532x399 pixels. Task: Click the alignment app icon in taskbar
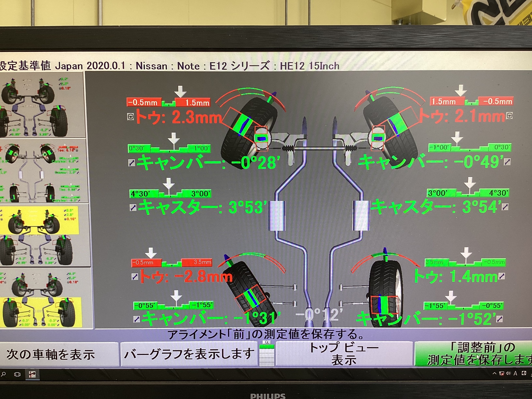32,374
